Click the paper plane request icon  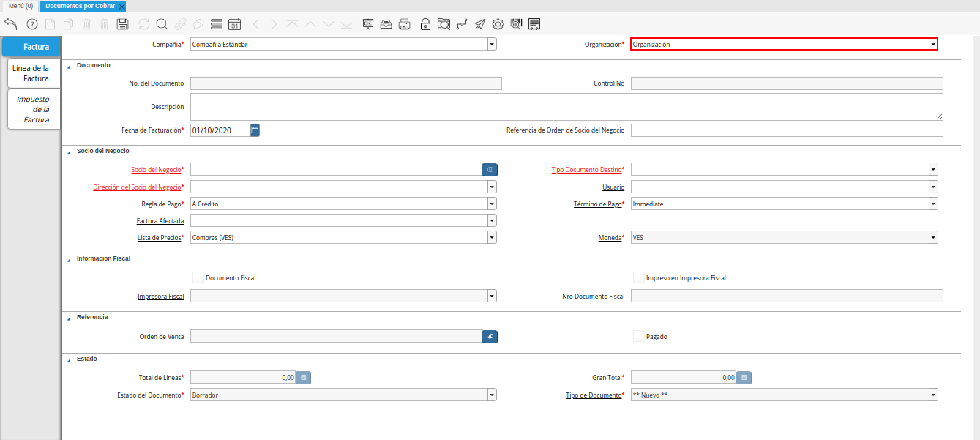479,24
